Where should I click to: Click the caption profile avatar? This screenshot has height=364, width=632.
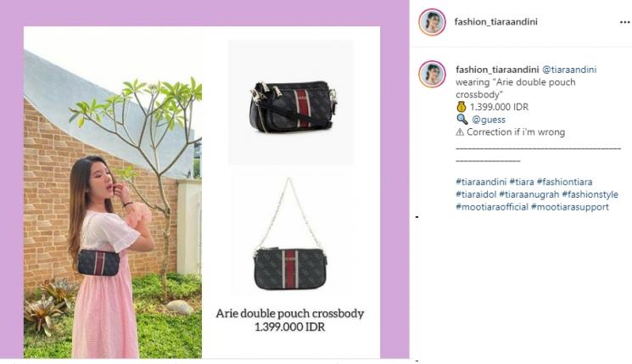coord(432,74)
